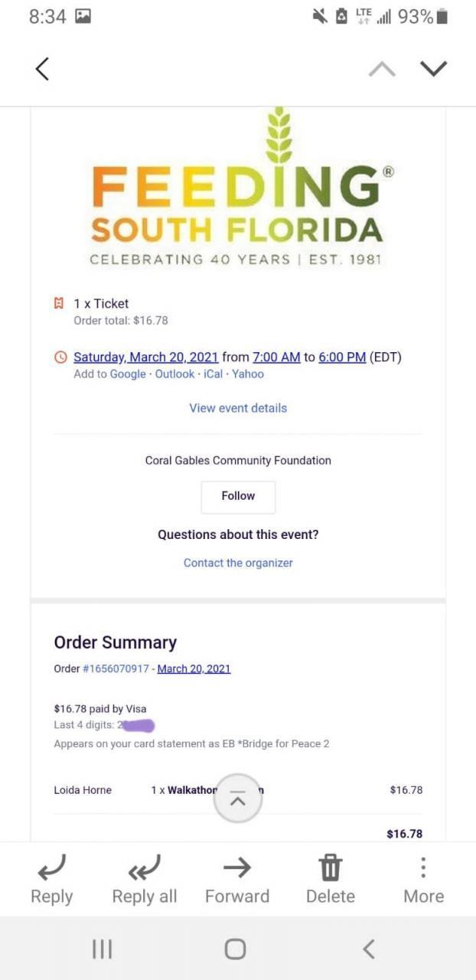Viewport: 476px width, 980px height.
Task: Click the Follow button
Action: [238, 496]
